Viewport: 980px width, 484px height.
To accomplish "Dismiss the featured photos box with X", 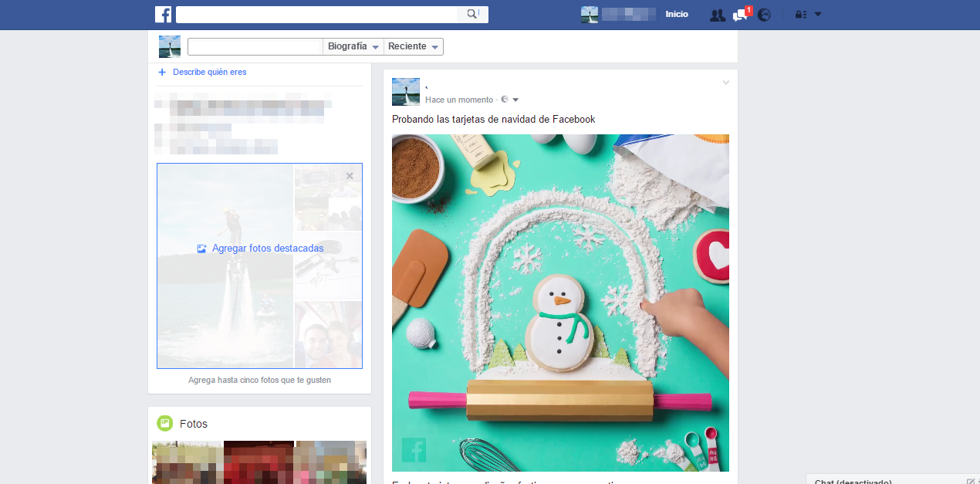I will [350, 176].
